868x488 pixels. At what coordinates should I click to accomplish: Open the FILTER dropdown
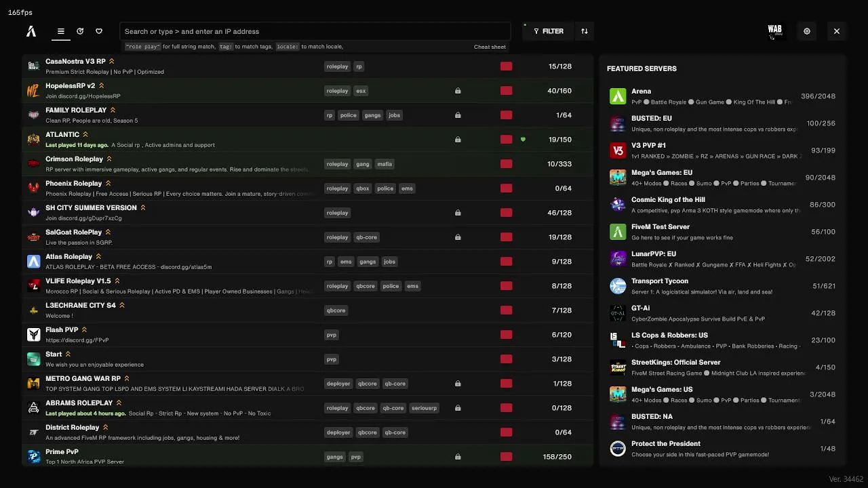tap(548, 31)
